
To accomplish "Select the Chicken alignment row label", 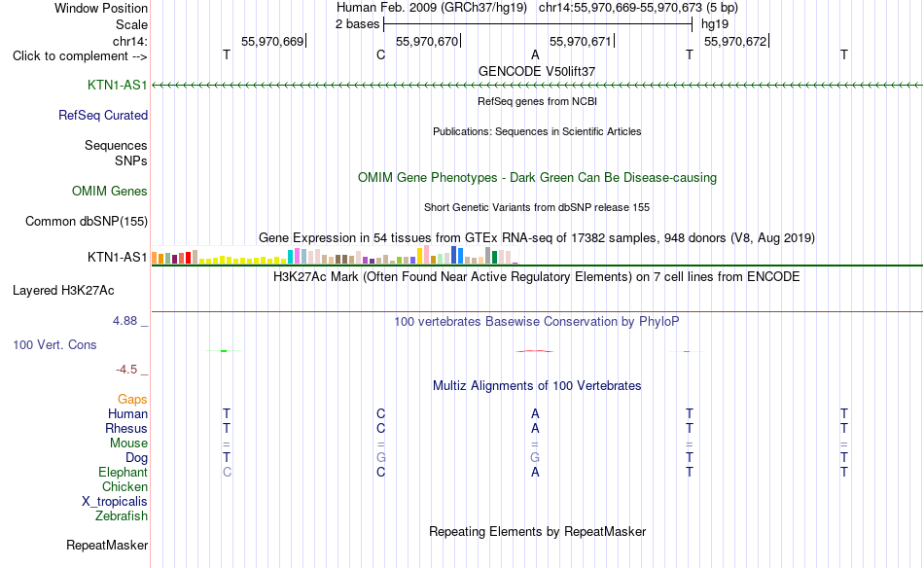I will [124, 486].
